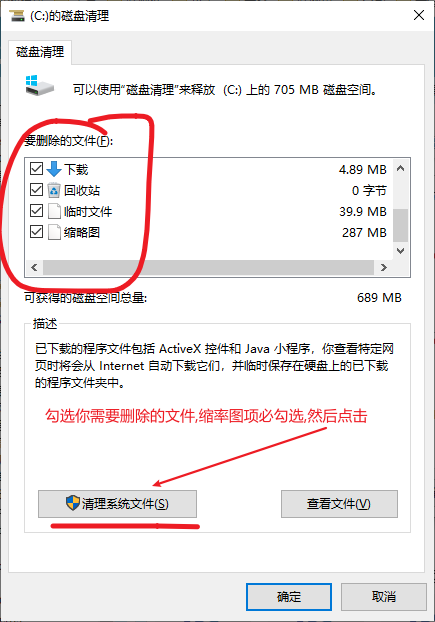Click the Windows drive icon beside description

coord(40,85)
